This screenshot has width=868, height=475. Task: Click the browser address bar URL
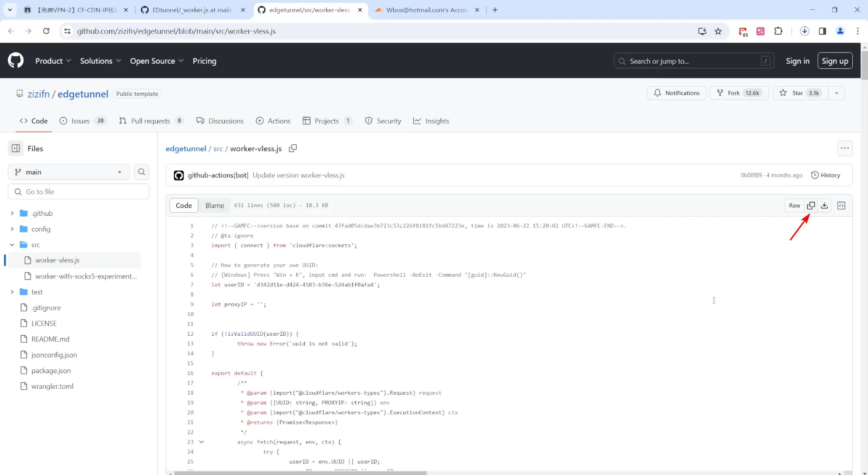pos(176,31)
